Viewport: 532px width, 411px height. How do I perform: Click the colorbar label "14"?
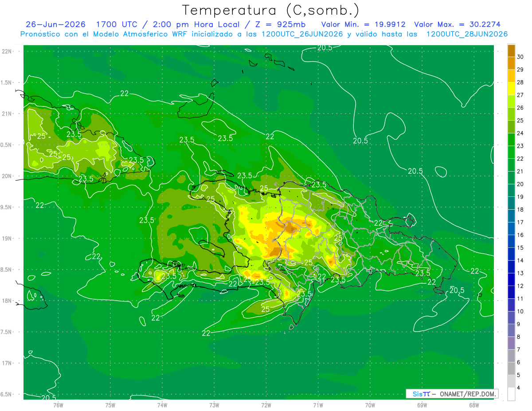(521, 261)
